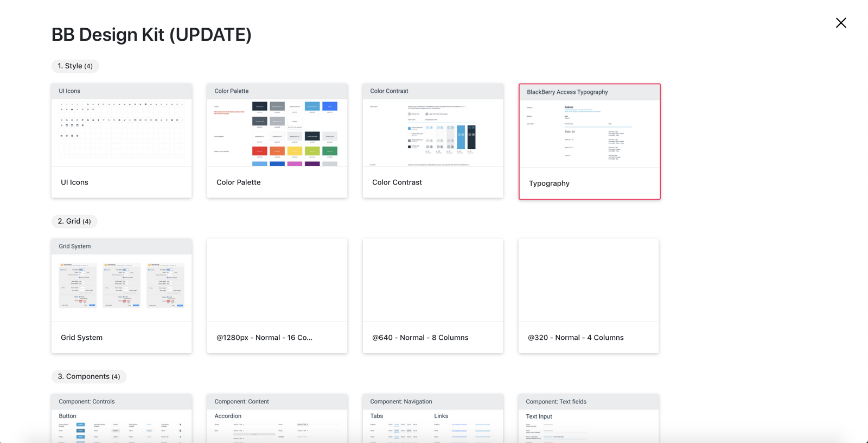The image size is (868, 443).
Task: Click the green swatch in Color Palette preview
Action: click(330, 151)
